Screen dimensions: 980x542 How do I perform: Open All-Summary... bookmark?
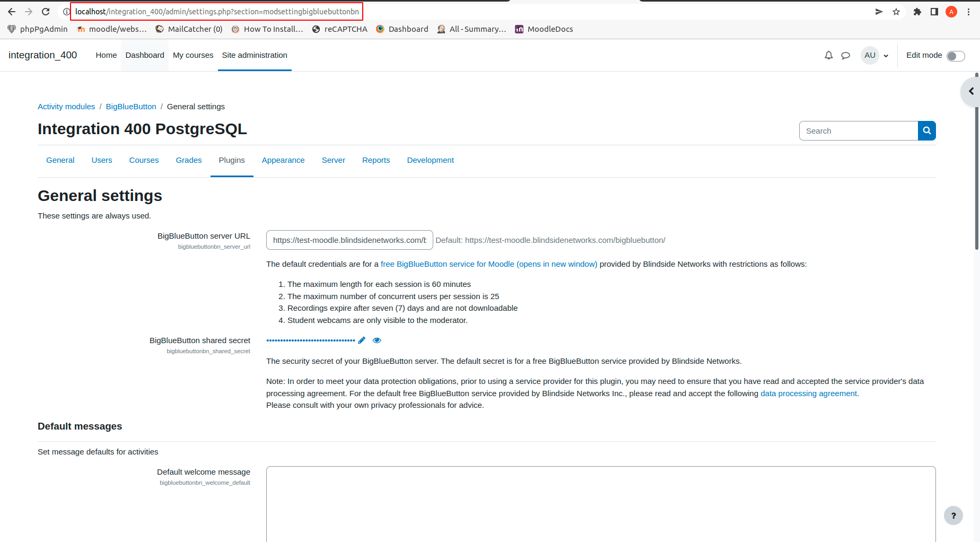coord(472,29)
